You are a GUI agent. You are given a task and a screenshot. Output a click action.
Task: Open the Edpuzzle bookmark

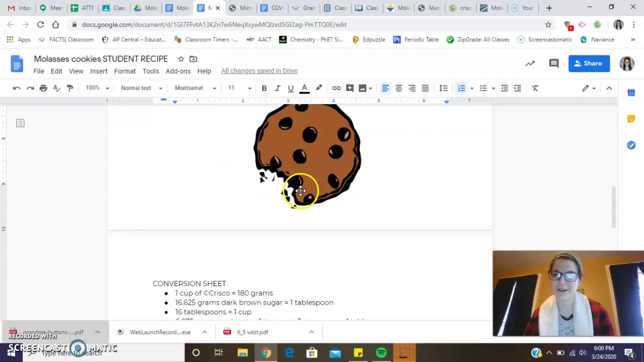(x=368, y=39)
